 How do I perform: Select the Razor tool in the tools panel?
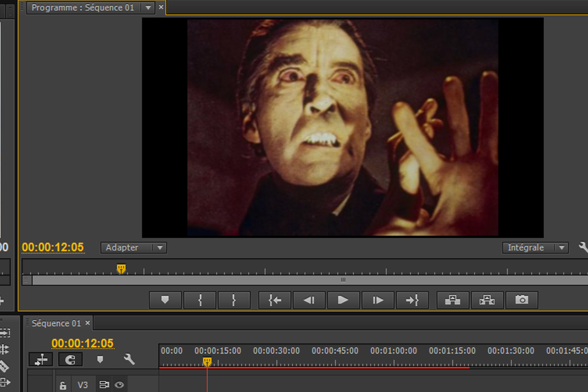4,366
